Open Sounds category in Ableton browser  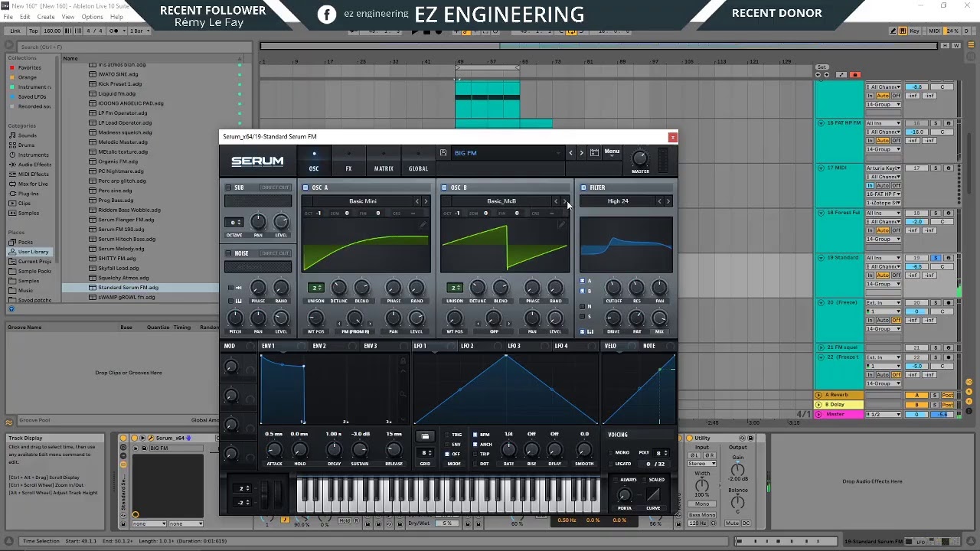[28, 135]
